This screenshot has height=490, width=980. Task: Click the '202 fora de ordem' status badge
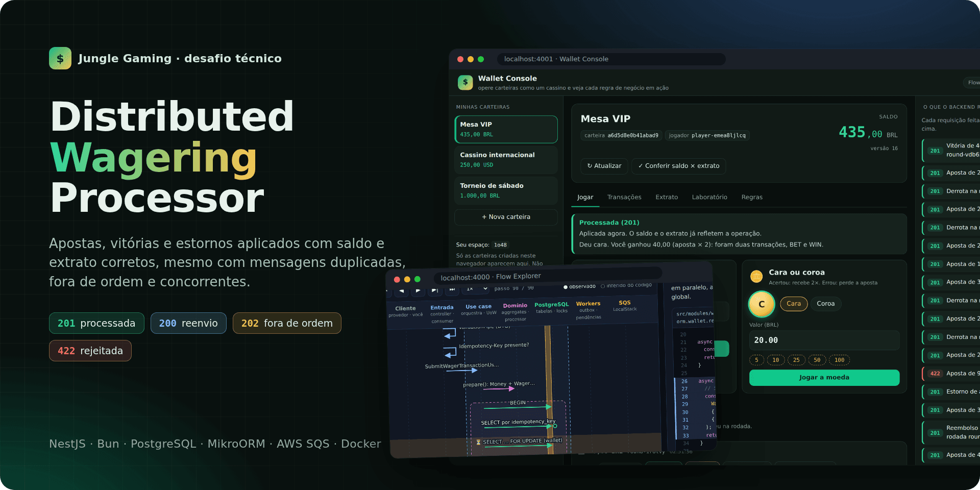tap(287, 323)
